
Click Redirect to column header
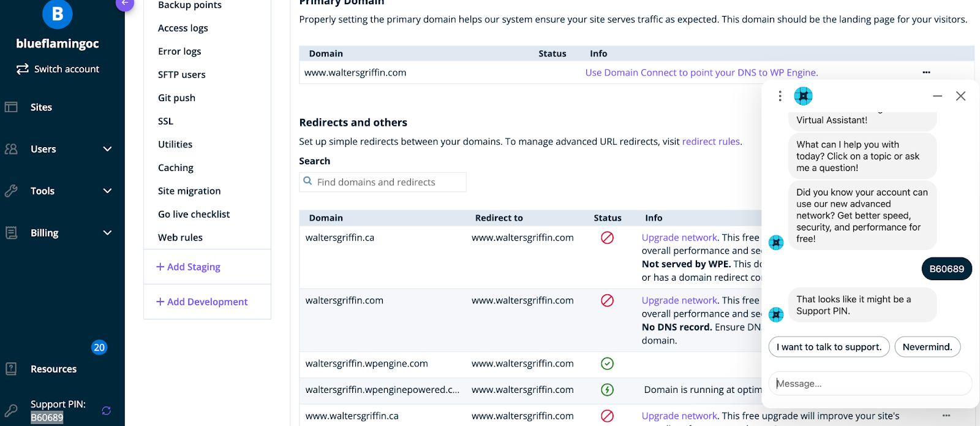coord(499,218)
